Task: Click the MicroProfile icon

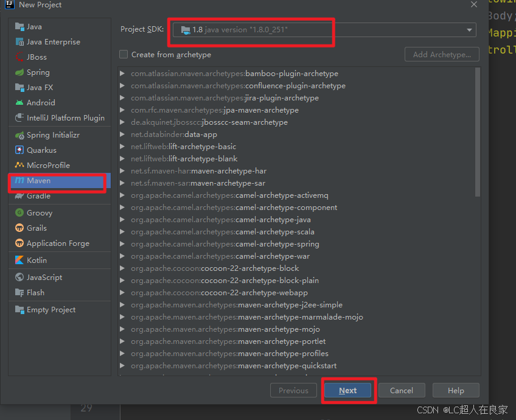Action: tap(19, 165)
